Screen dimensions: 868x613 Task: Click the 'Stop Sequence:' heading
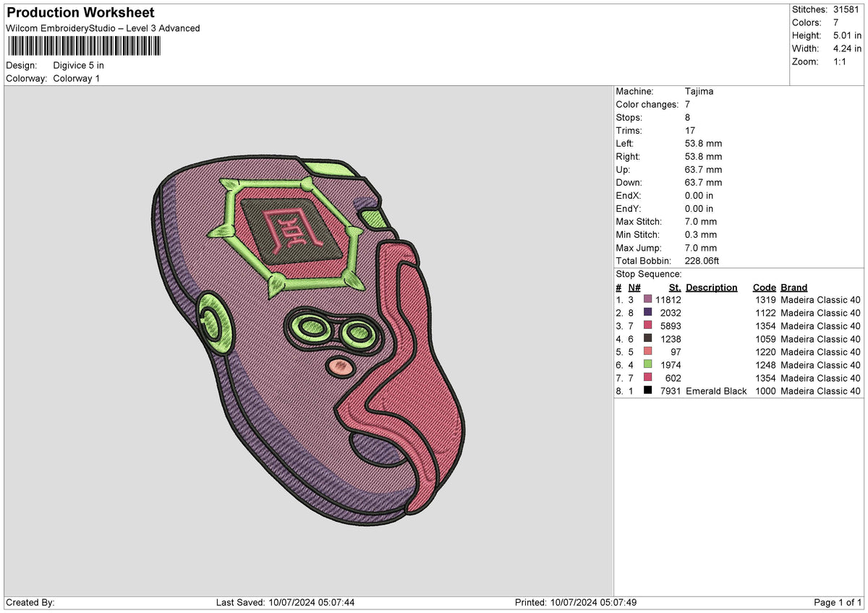point(649,274)
